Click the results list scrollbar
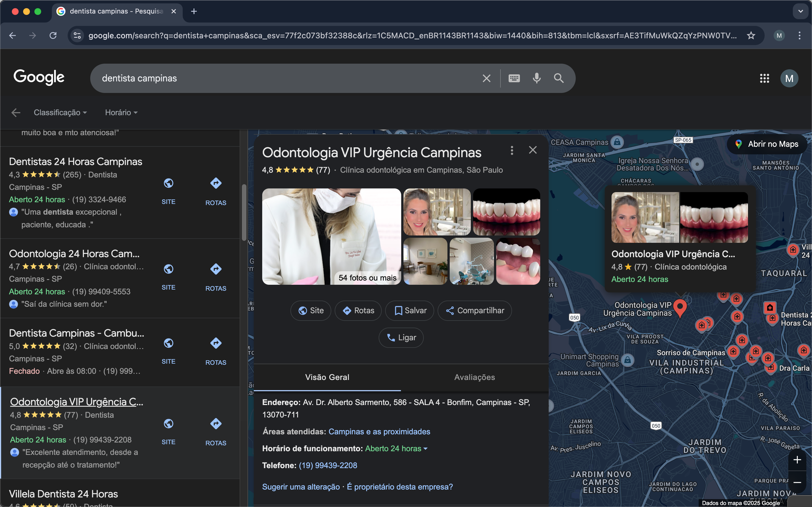Image resolution: width=812 pixels, height=507 pixels. point(244,212)
